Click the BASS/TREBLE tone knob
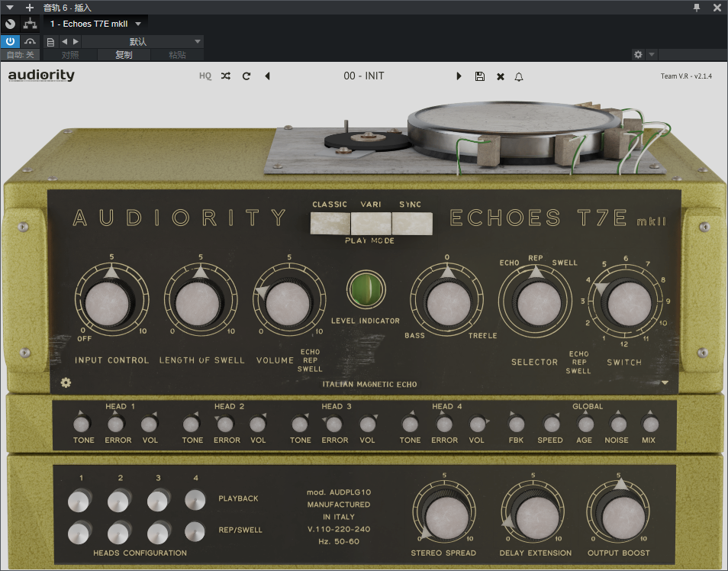 tap(448, 304)
